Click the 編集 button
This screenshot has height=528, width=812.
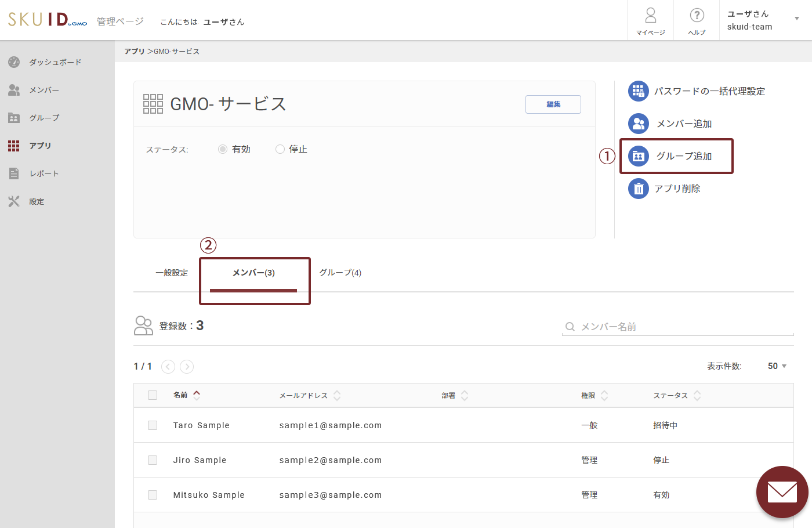pos(553,104)
